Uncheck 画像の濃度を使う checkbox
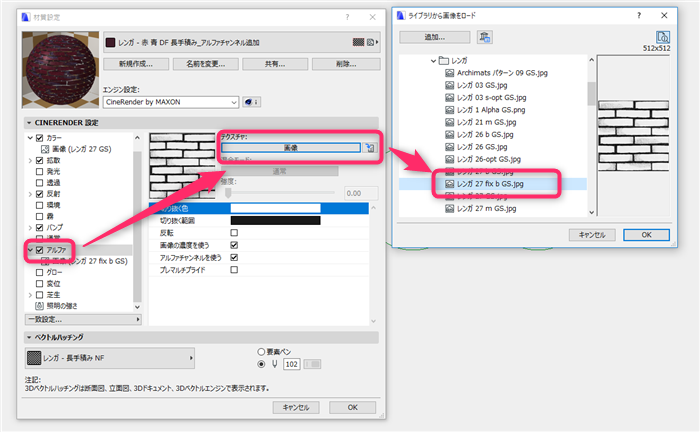The width and height of the screenshot is (700, 432). pos(234,245)
